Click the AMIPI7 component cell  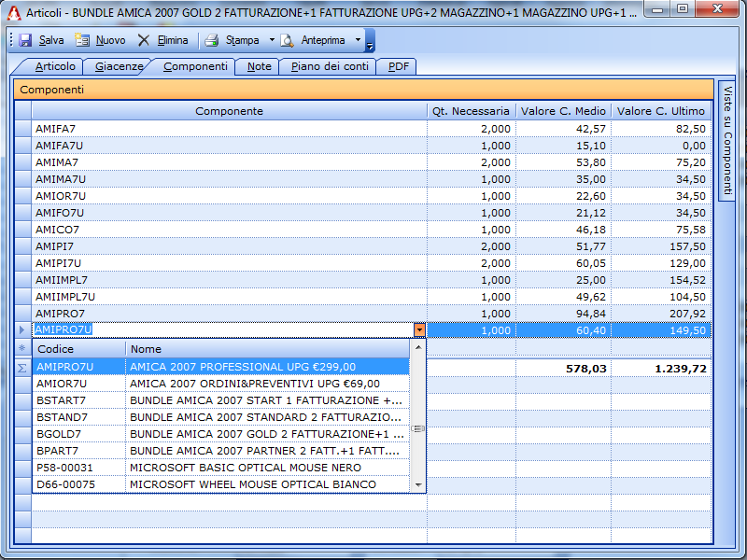tap(229, 246)
